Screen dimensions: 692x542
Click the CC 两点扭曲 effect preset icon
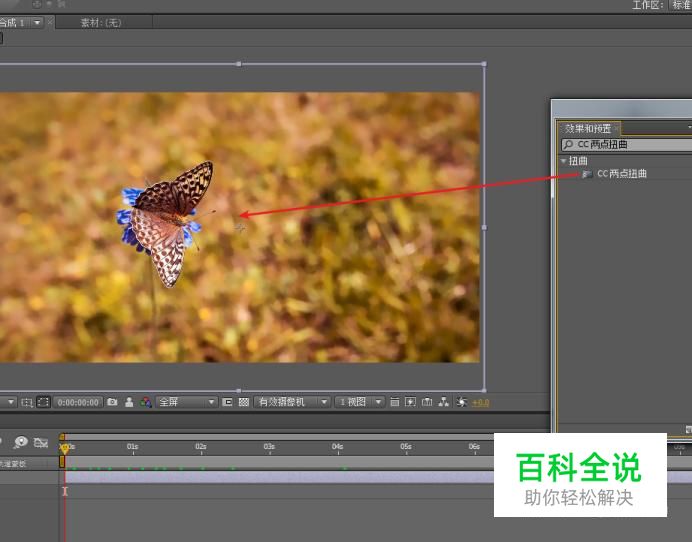pos(587,174)
